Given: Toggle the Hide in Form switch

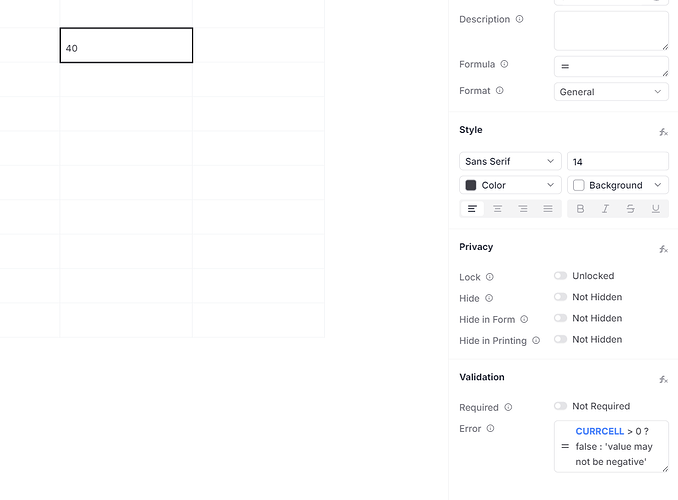Looking at the screenshot, I should pyautogui.click(x=560, y=318).
